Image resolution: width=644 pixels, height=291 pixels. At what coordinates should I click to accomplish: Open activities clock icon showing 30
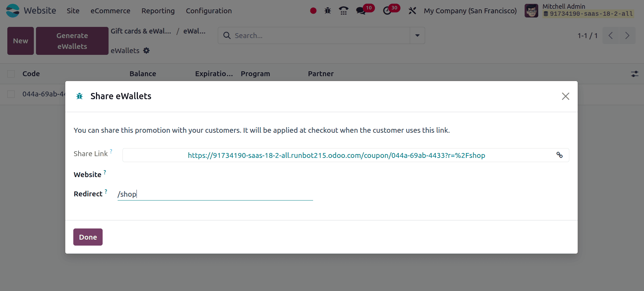[x=387, y=10]
